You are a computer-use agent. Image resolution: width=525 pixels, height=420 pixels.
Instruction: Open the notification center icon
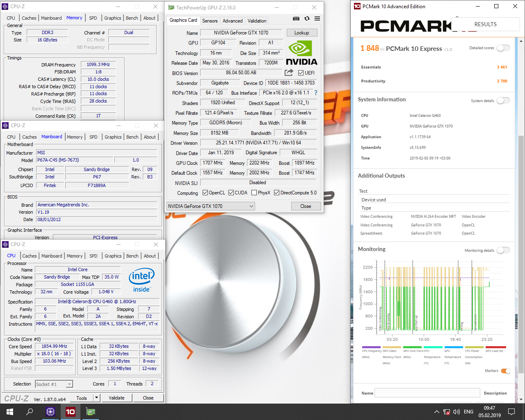click(511, 412)
